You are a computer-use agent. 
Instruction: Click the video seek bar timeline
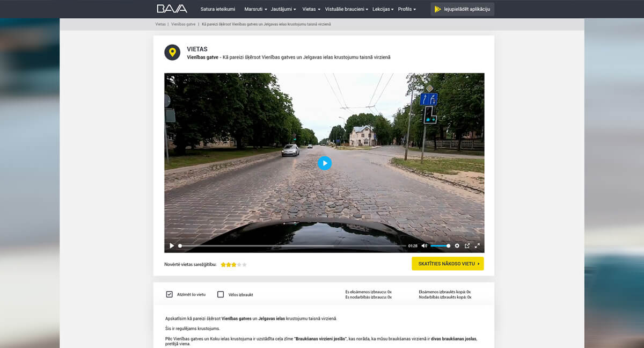[295, 245]
